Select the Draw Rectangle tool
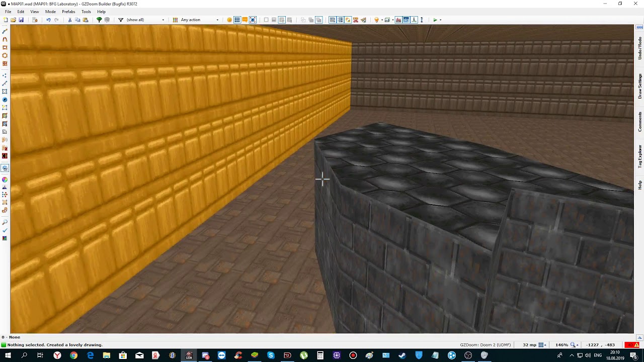This screenshot has height=362, width=644. (5, 47)
